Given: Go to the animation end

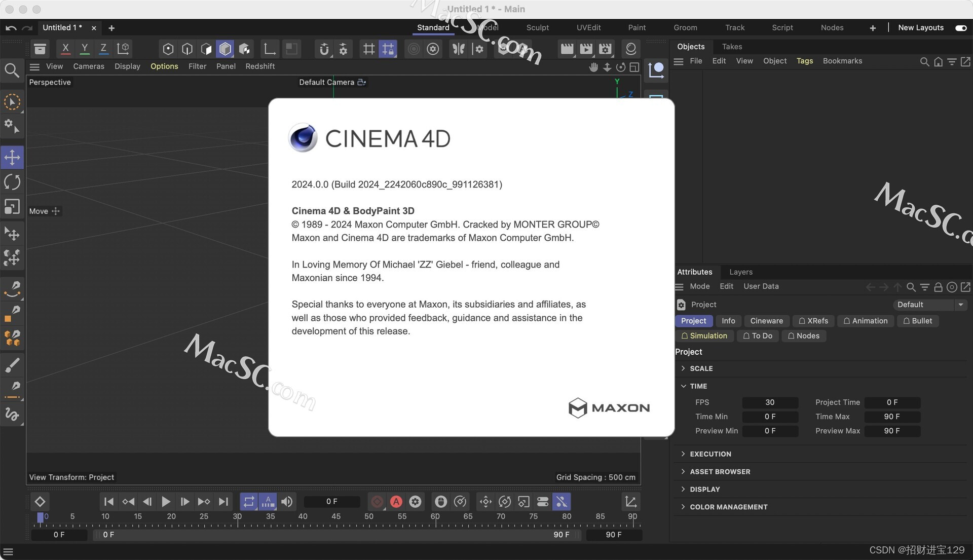Looking at the screenshot, I should click(x=223, y=502).
